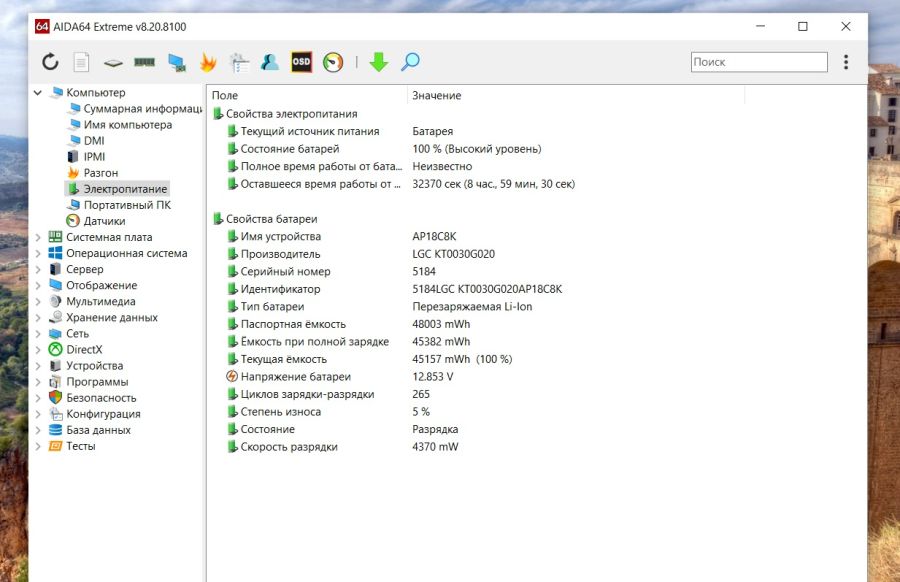Open the three-dot main menu
This screenshot has height=582, width=900.
846,62
